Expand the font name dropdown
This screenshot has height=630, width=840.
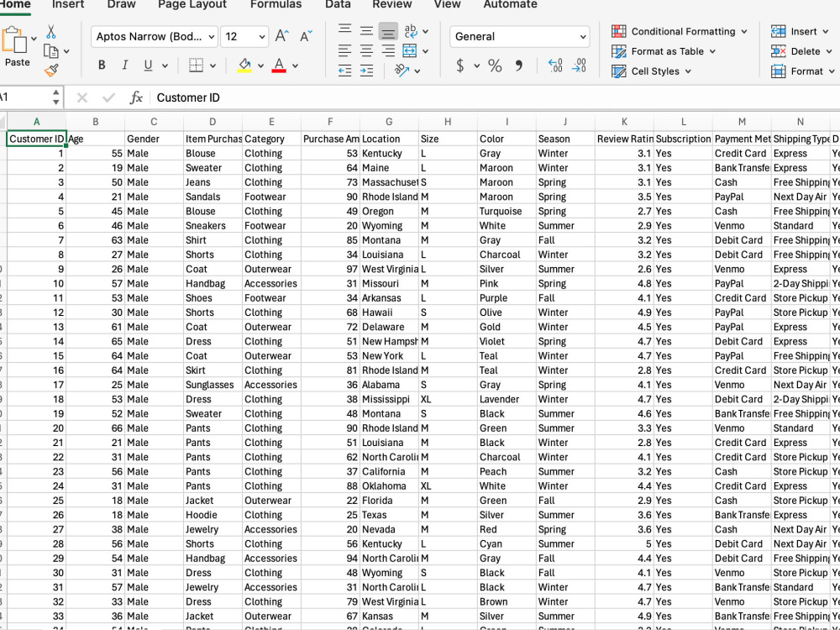coord(212,36)
